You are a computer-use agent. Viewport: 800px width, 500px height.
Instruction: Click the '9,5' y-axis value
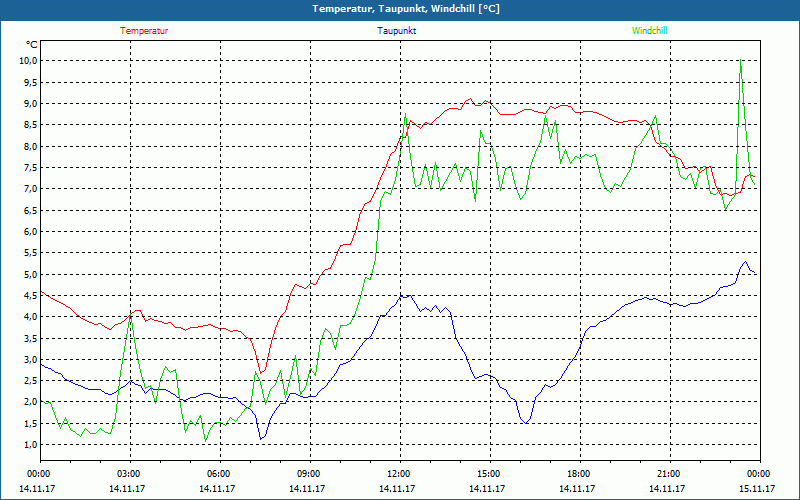31,82
